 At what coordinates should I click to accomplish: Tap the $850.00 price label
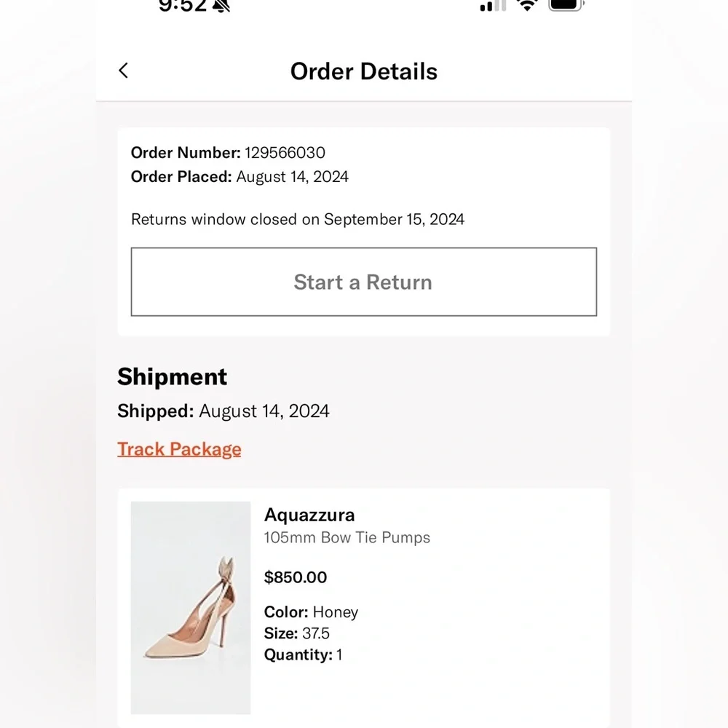pyautogui.click(x=296, y=577)
